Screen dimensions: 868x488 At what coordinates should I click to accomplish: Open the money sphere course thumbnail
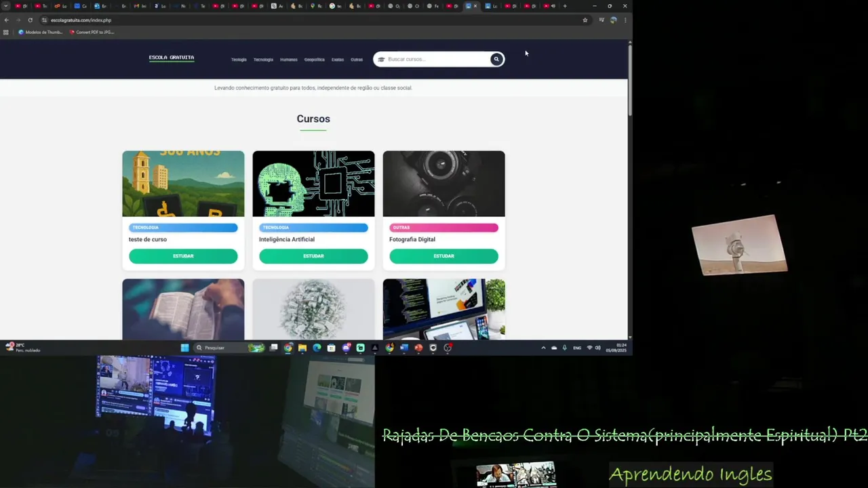pos(313,309)
